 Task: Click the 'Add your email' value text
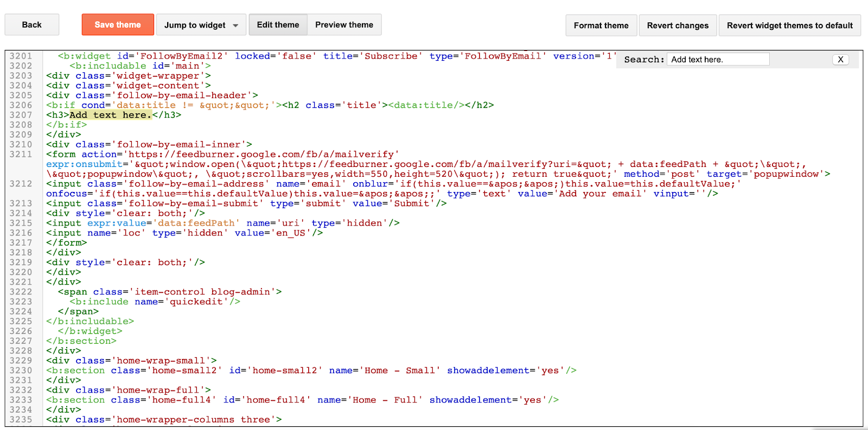click(599, 194)
